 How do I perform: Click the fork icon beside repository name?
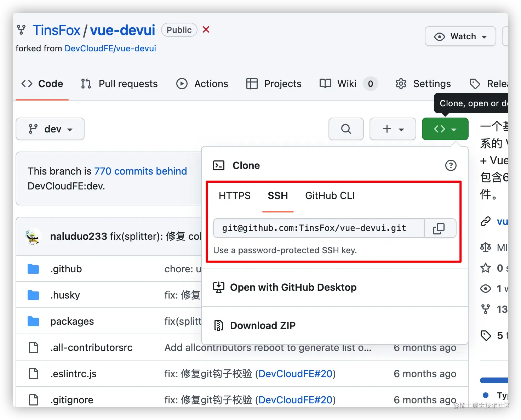pyautogui.click(x=21, y=30)
